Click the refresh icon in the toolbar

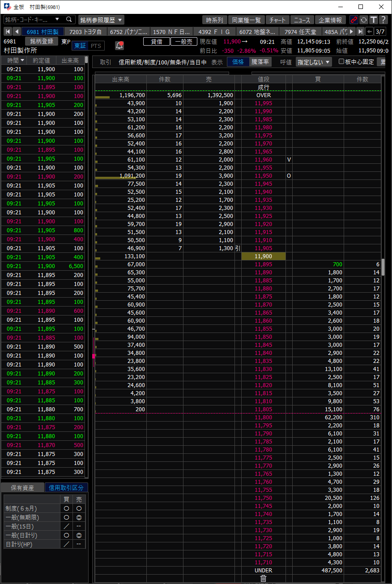pos(364,20)
